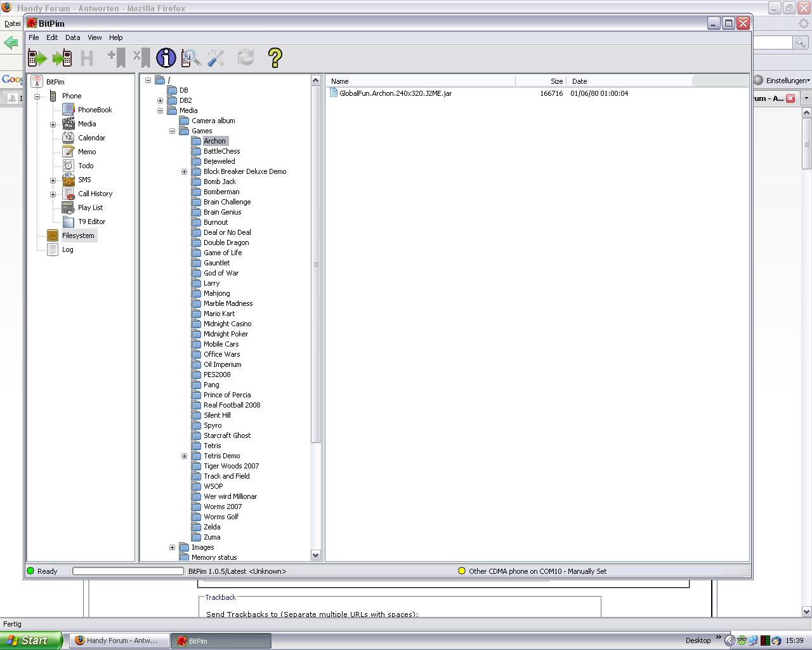Select the Media clapperboard icon in the sidebar
Viewport: 812px width, 650px height.
pos(69,124)
